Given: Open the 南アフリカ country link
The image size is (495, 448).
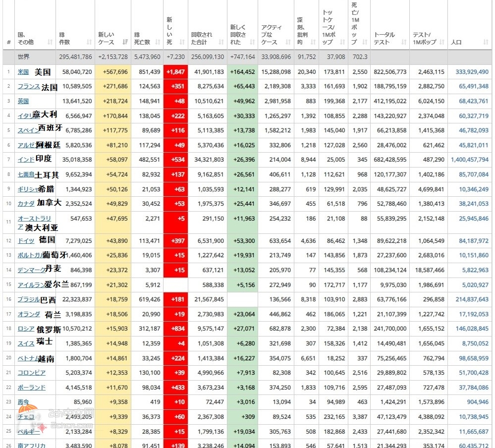Looking at the screenshot, I should 32,446.
